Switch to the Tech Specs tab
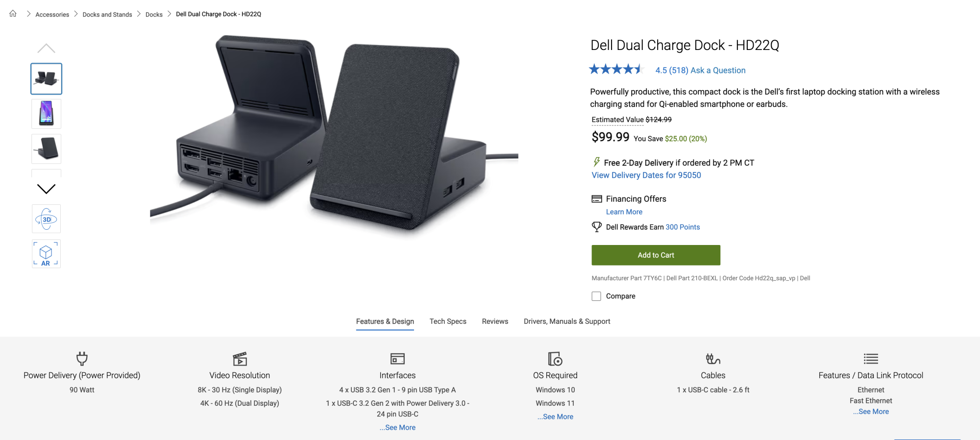980x440 pixels. coord(448,321)
